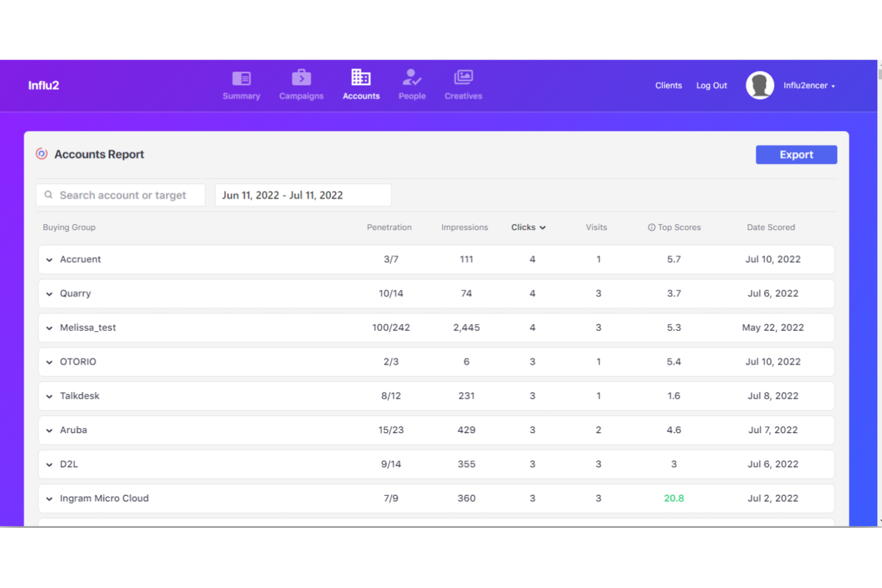Viewport: 882px width, 588px height.
Task: Sort by Impressions column header
Action: click(x=464, y=228)
